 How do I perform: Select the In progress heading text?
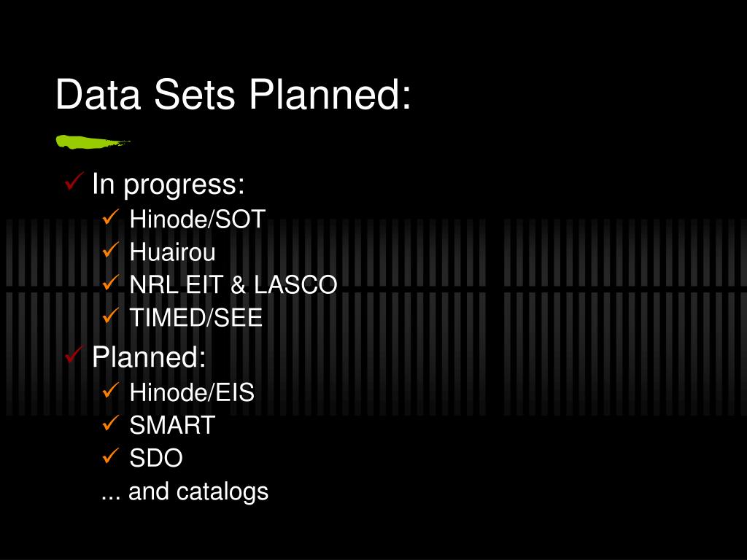click(x=169, y=184)
